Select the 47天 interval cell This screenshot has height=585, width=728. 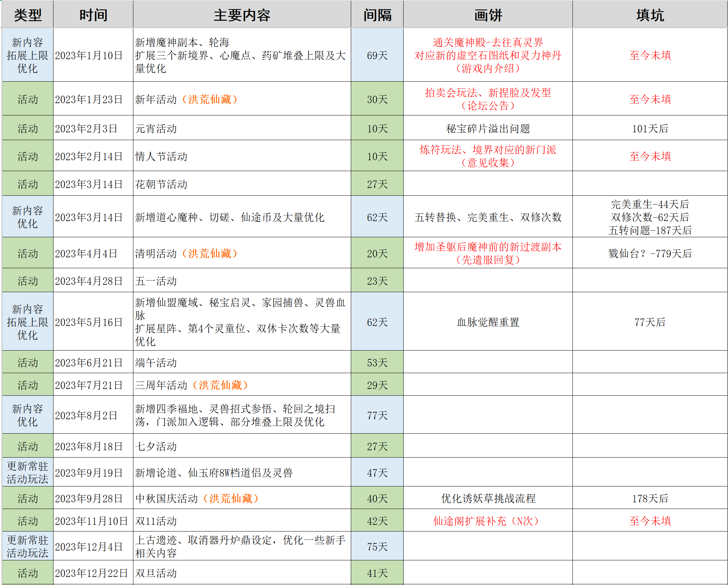coord(377,472)
